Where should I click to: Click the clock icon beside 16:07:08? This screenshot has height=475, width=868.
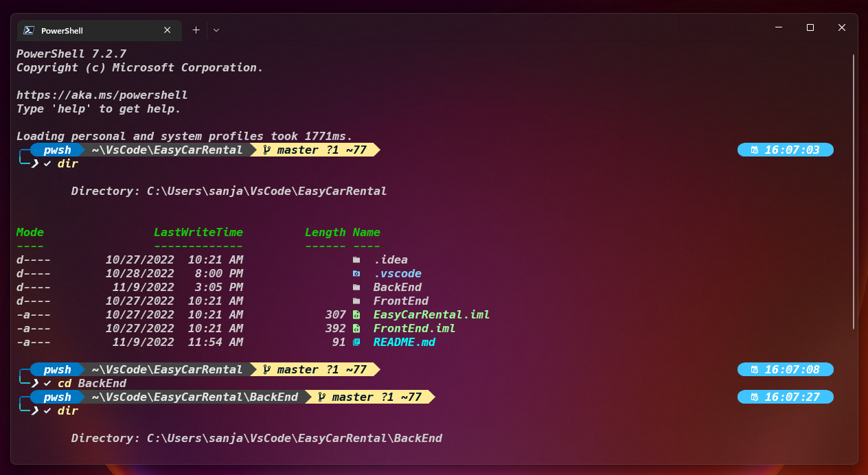tap(755, 369)
